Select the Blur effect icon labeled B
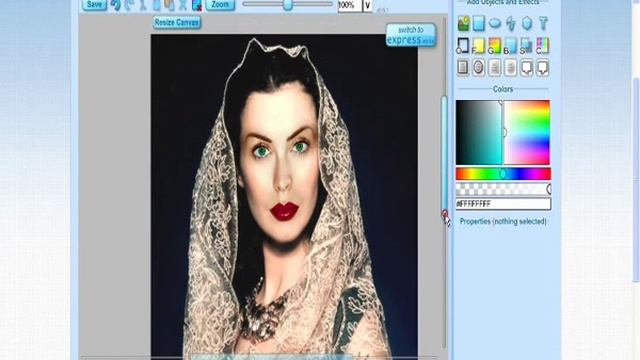 click(510, 46)
